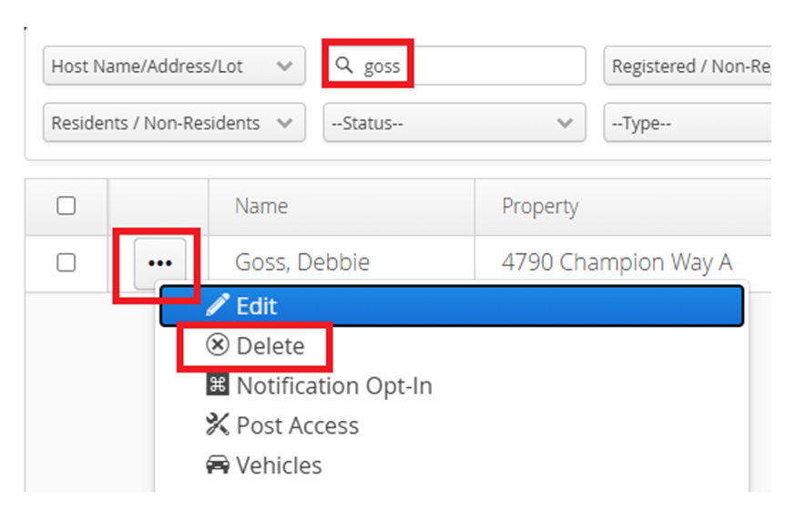Open the Residents / Non-Residents dropdown

[174, 123]
